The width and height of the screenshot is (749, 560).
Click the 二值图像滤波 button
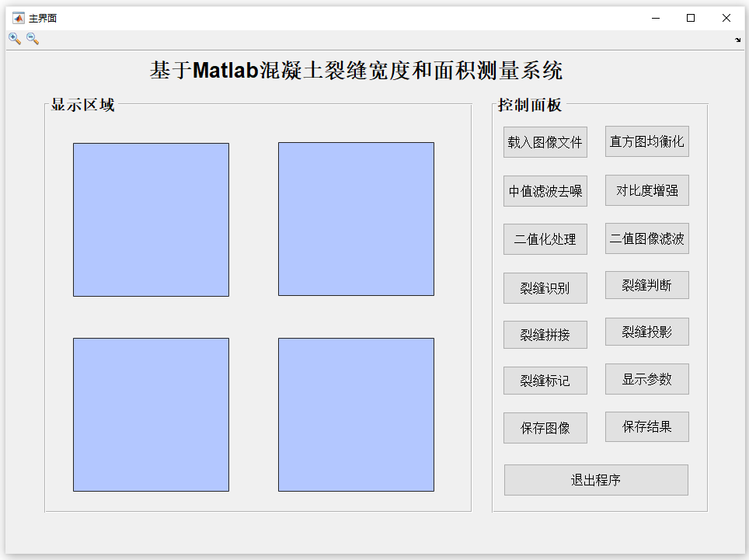coord(646,238)
